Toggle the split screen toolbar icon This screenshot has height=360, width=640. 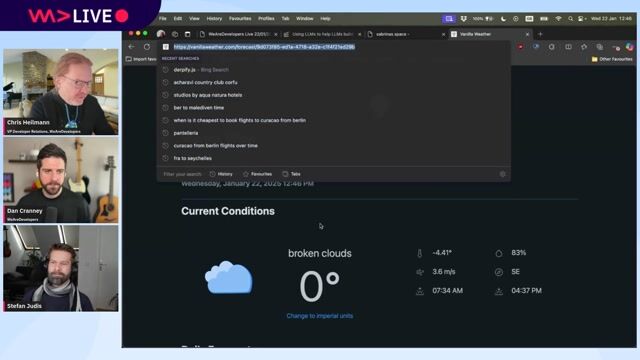click(x=568, y=47)
